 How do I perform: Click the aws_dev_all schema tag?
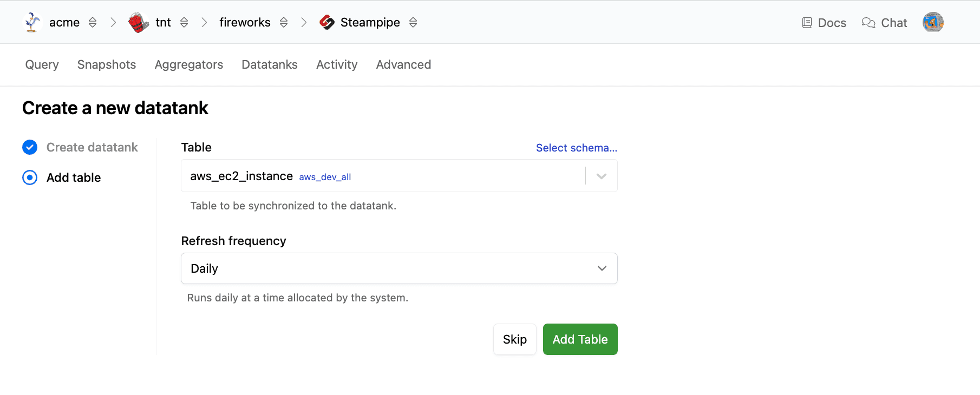(x=325, y=177)
